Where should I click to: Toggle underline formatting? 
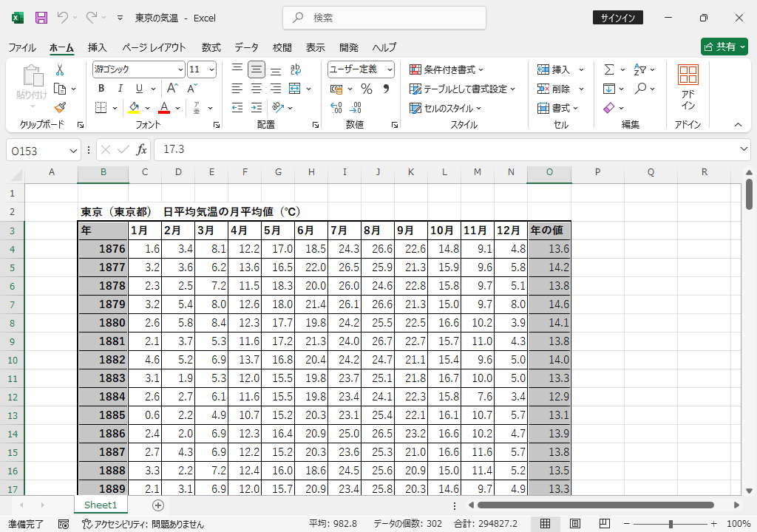[139, 89]
